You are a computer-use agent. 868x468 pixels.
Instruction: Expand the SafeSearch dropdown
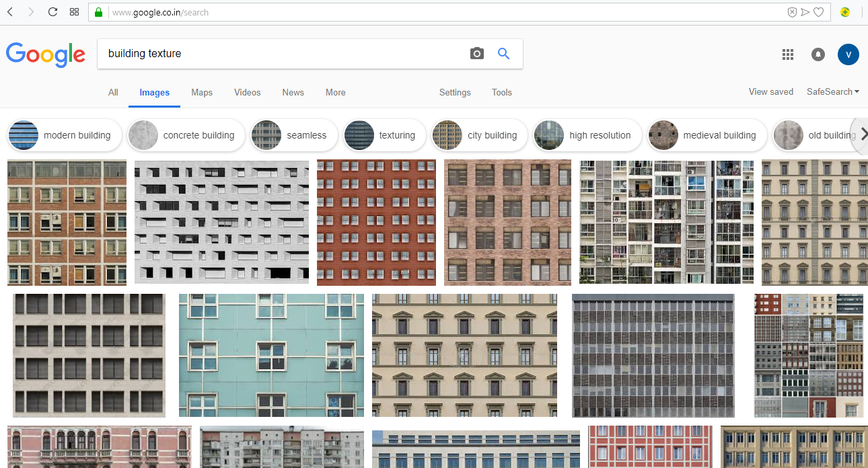pos(833,92)
